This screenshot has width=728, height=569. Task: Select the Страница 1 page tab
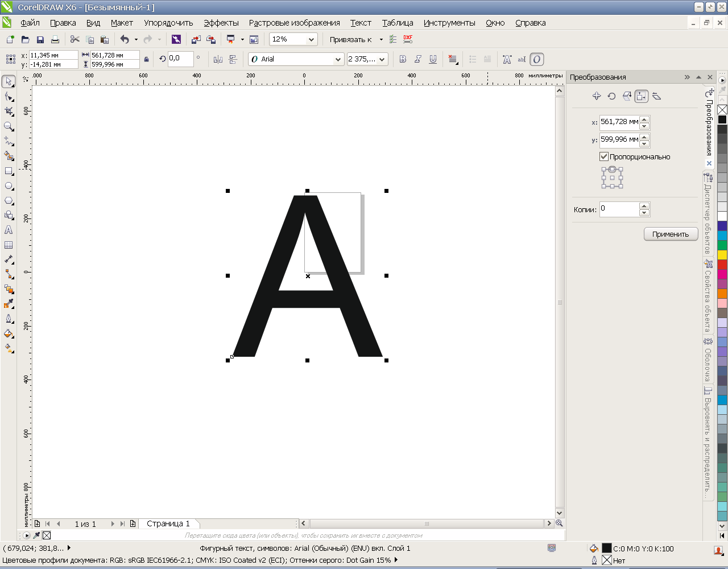click(x=168, y=523)
